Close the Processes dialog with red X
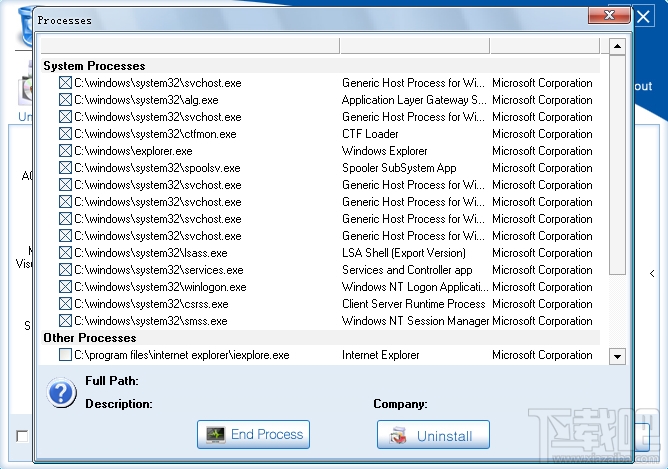 609,16
